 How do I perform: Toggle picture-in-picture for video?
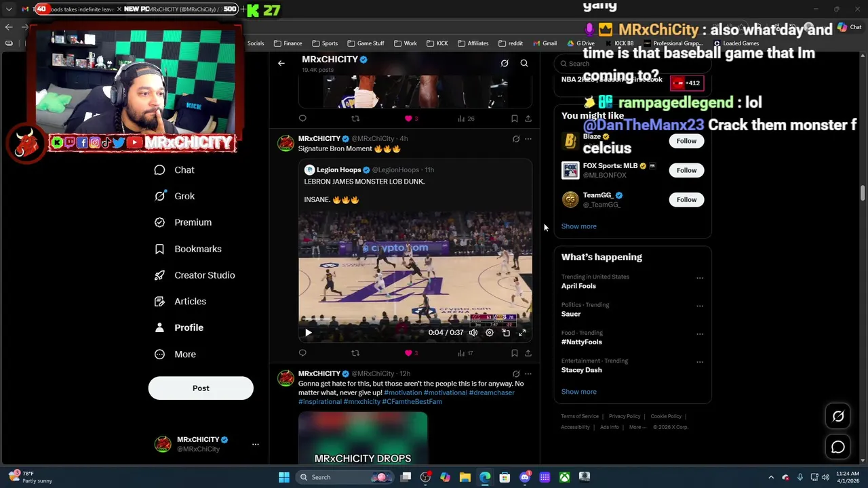coord(506,333)
